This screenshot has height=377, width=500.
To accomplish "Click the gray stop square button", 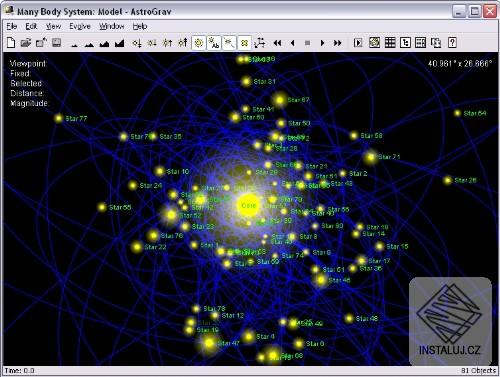I will click(x=308, y=43).
